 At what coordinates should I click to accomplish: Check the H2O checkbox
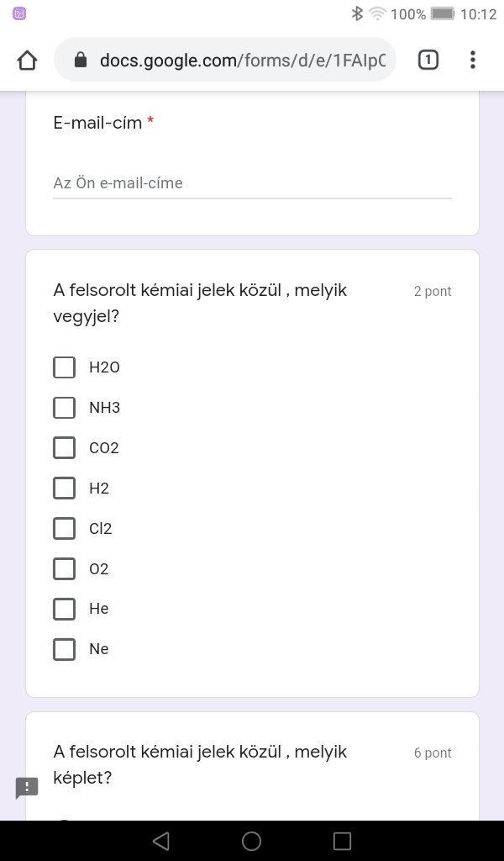tap(65, 367)
